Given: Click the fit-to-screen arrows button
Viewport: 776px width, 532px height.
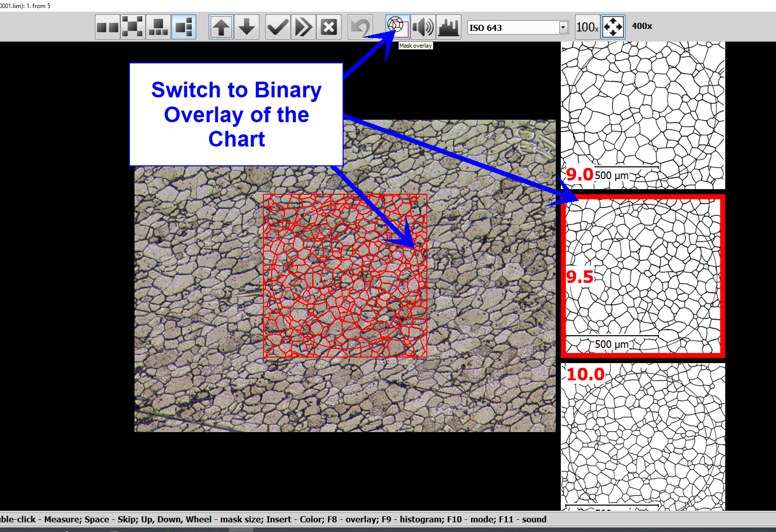Looking at the screenshot, I should (613, 27).
